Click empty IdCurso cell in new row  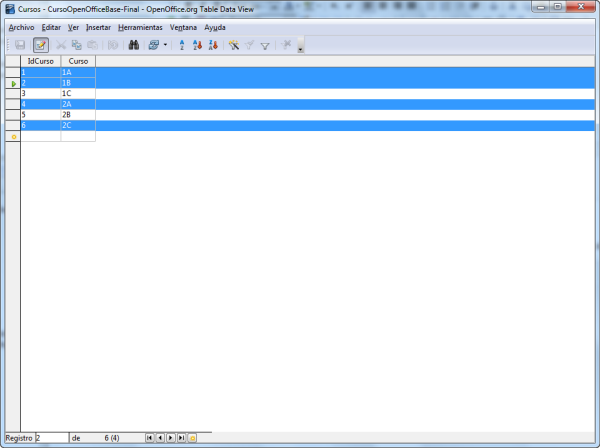(41, 136)
